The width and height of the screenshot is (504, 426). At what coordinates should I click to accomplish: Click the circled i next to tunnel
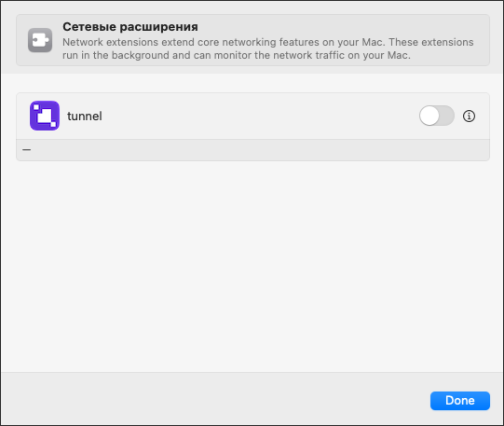(x=469, y=117)
